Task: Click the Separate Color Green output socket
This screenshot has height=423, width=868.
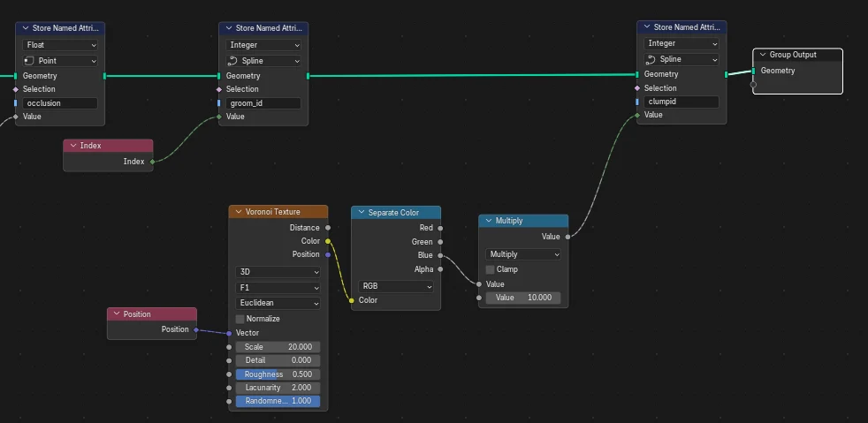Action: (440, 242)
